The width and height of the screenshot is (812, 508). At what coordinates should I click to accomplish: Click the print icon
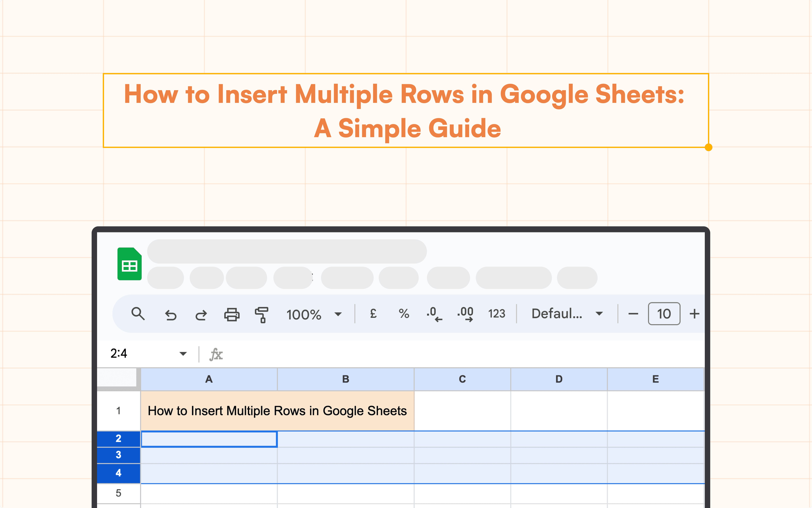tap(232, 315)
